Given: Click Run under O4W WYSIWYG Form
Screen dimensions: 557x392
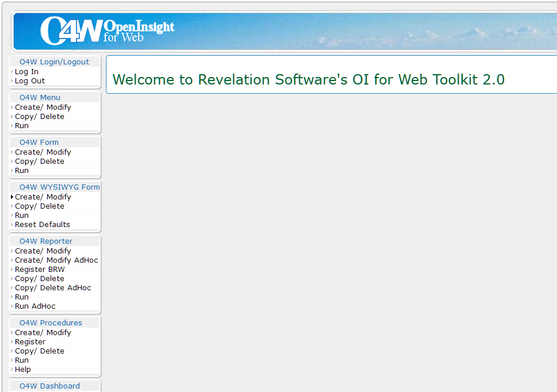Looking at the screenshot, I should pos(22,216).
